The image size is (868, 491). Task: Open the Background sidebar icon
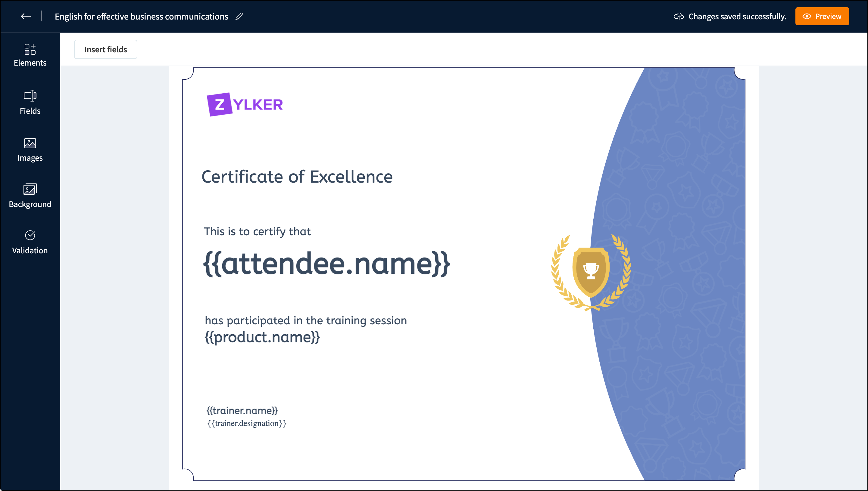pos(30,189)
